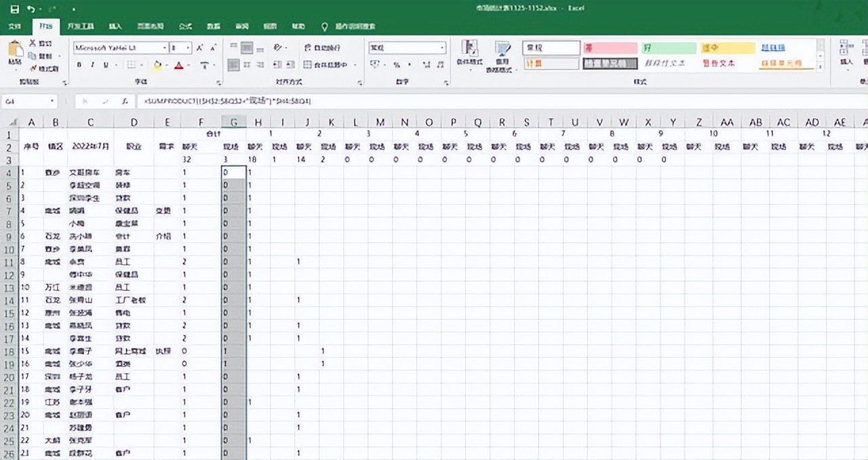
Task: Open the font size dropdown
Action: tap(189, 48)
